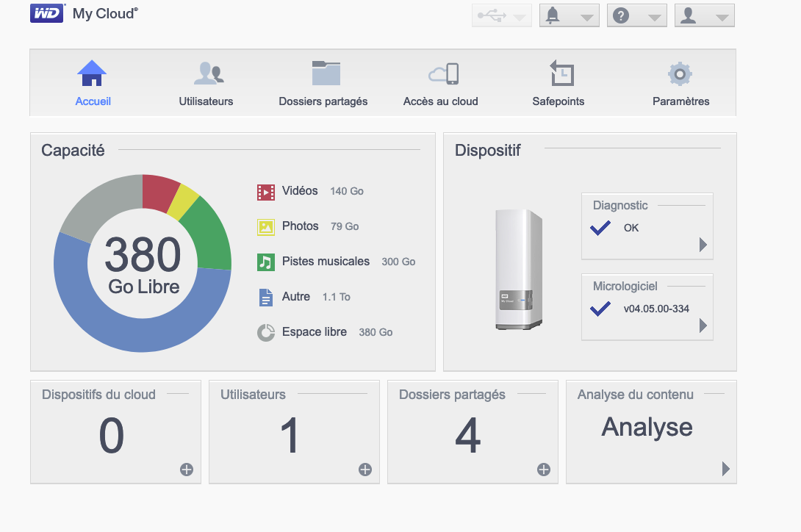This screenshot has height=532, width=801.
Task: Click the My Cloud device image
Action: [x=519, y=270]
